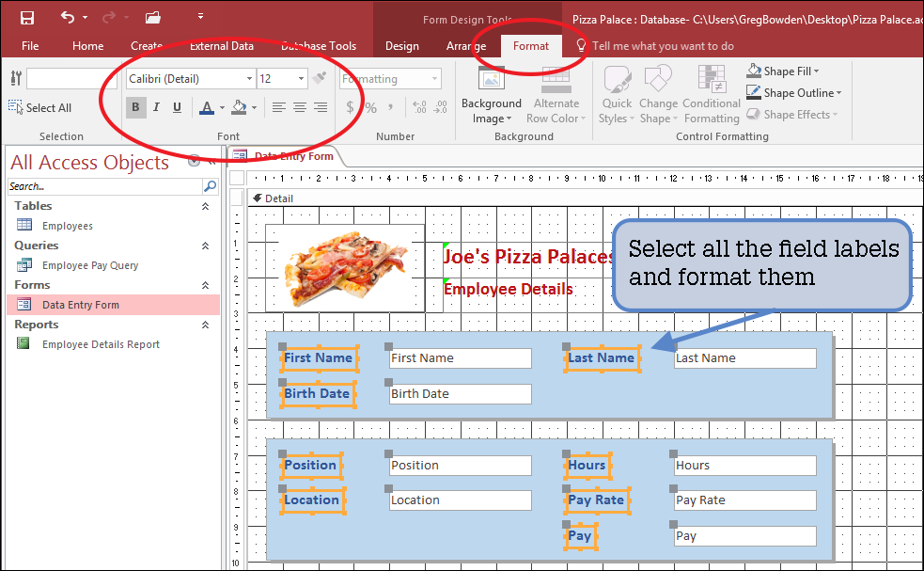Open the font color dropdown arrow

(x=222, y=107)
